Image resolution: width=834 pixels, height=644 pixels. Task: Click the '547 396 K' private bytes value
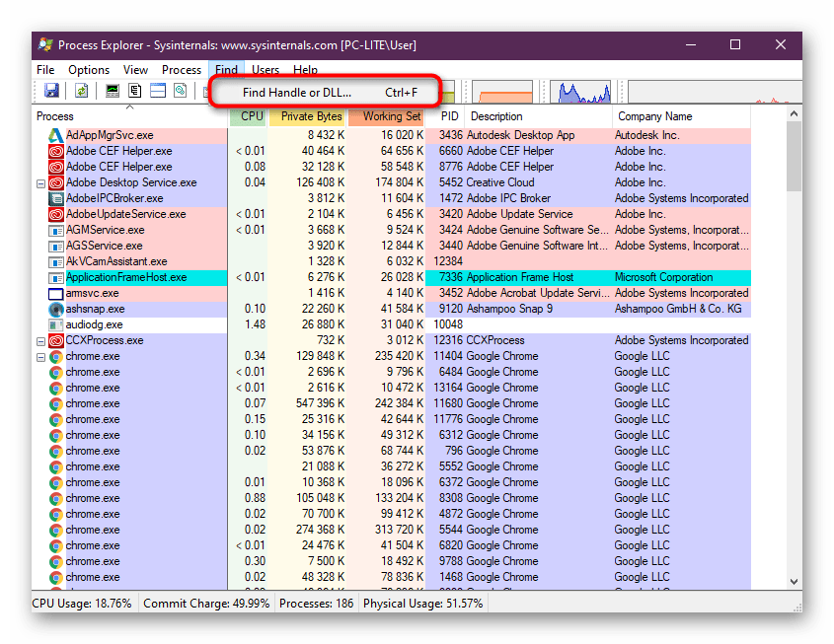[x=320, y=403]
